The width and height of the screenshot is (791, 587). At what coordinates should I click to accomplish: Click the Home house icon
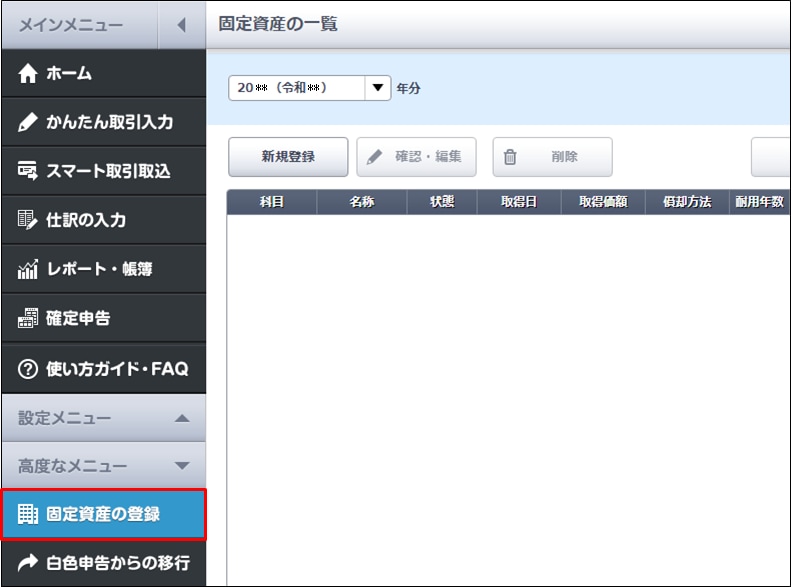27,74
